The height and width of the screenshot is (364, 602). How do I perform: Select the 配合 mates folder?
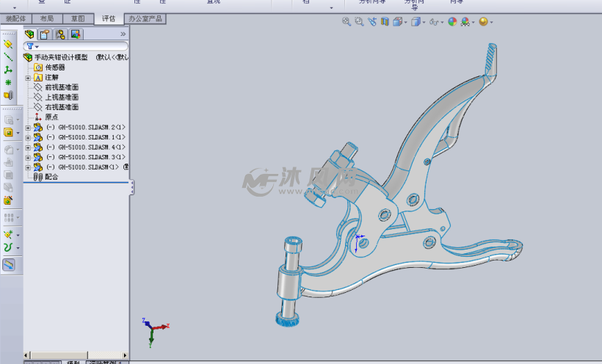click(51, 177)
